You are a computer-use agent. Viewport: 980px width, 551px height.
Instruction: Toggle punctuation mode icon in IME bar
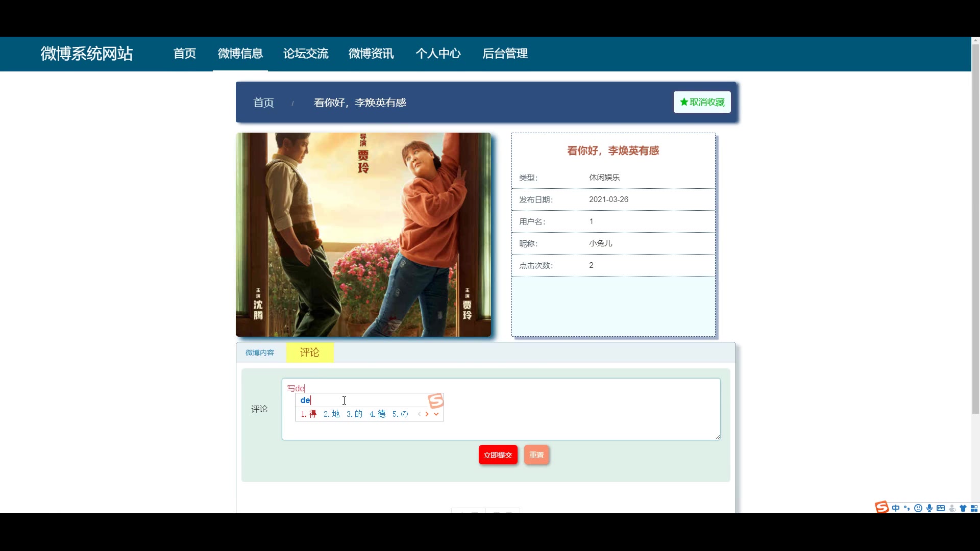click(907, 508)
